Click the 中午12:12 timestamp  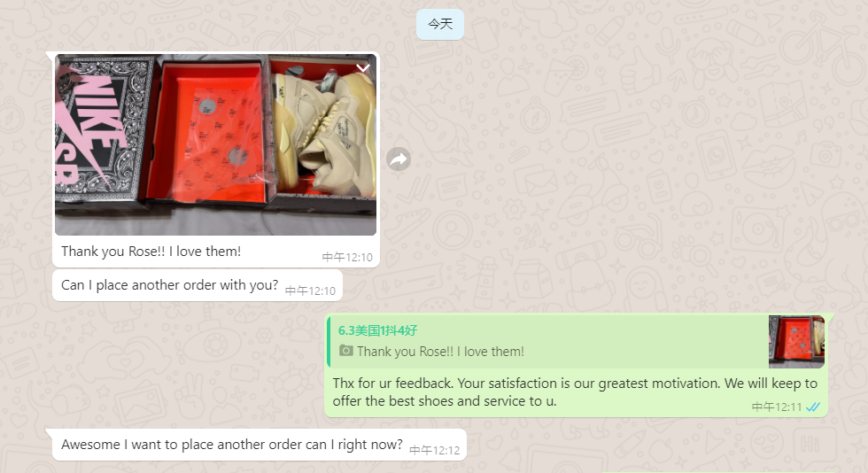pos(435,450)
